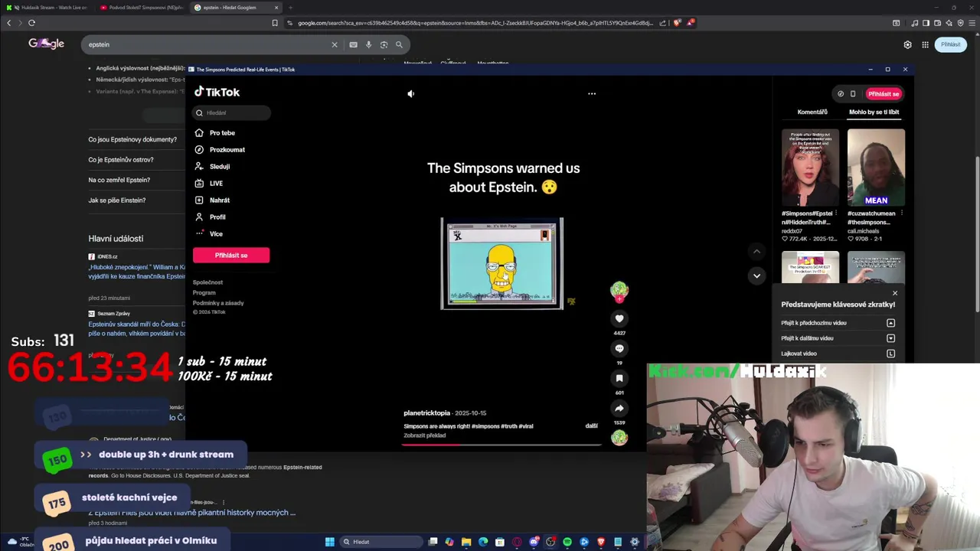The image size is (980, 551).
Task: Open Sledují feed
Action: (x=219, y=167)
